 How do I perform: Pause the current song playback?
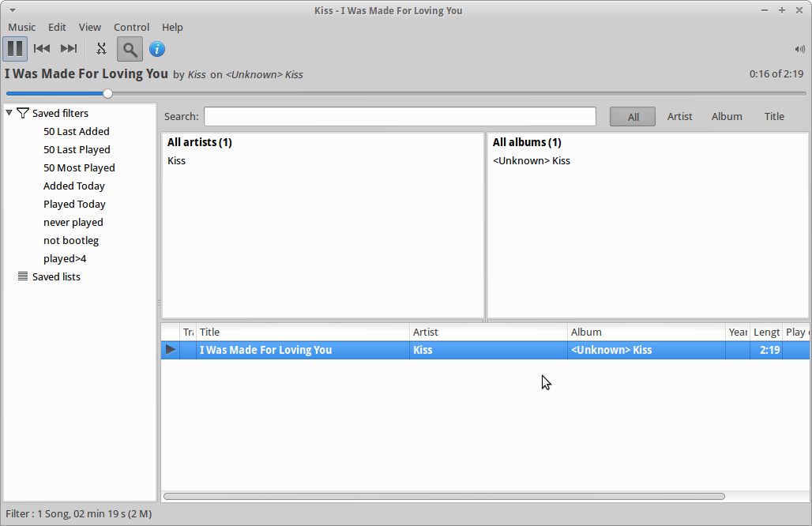14,49
